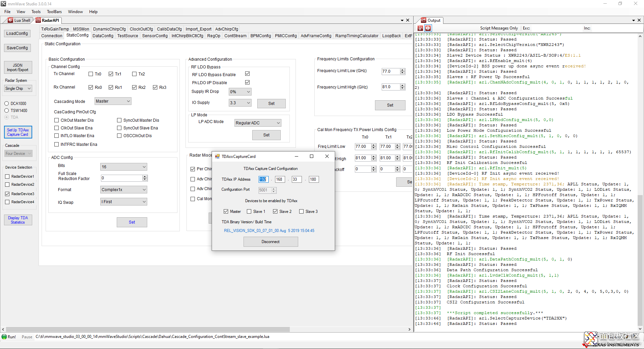Switch to the DataConfig tab

click(x=103, y=36)
